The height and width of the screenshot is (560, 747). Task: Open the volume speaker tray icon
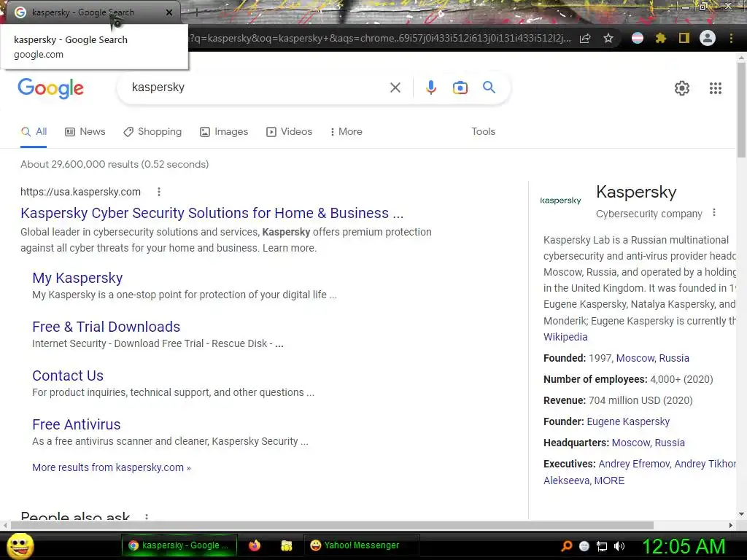619,546
